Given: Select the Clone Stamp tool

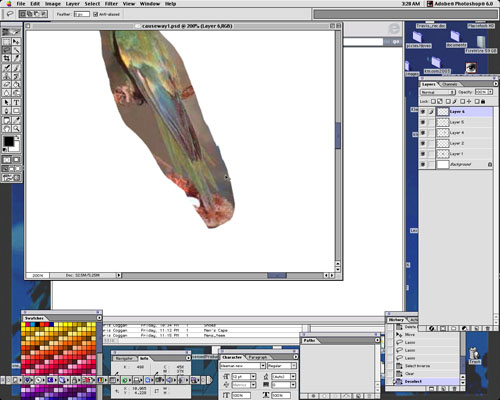Looking at the screenshot, I should [x=6, y=76].
